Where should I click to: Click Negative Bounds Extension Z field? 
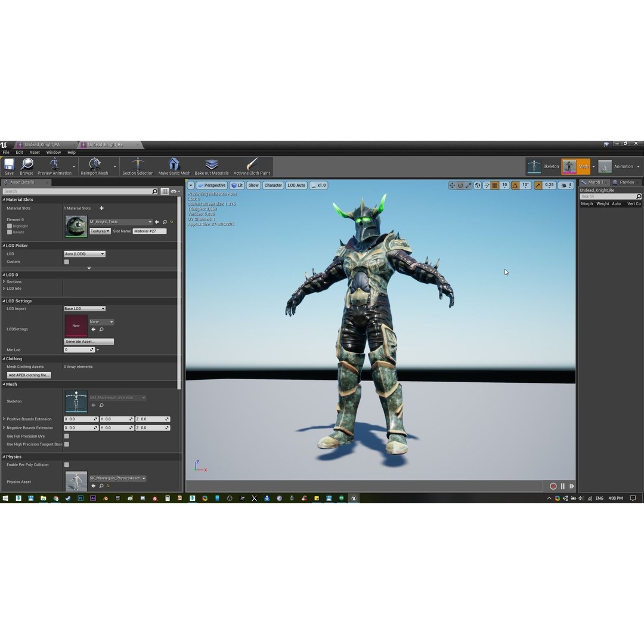153,428
